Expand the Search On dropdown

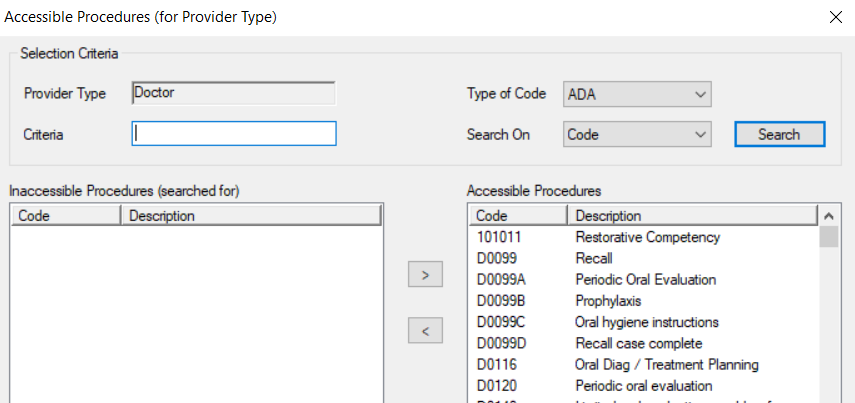tap(637, 134)
